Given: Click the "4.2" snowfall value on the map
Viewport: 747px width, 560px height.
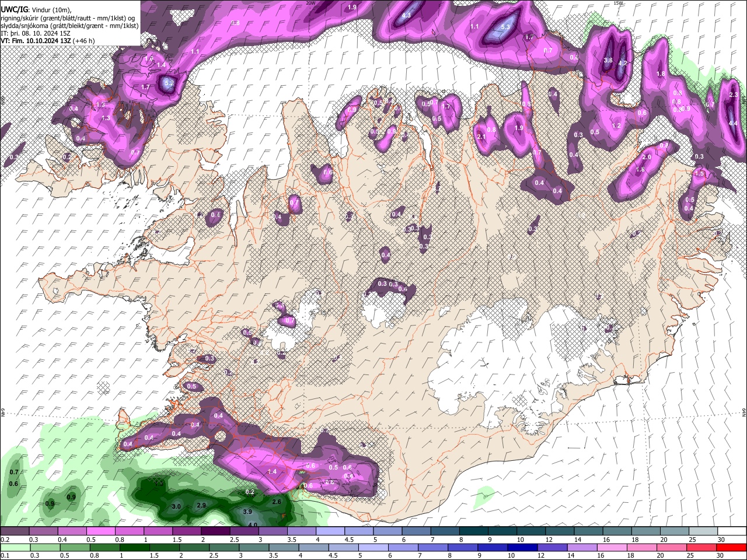Looking at the screenshot, I should pos(622,63).
